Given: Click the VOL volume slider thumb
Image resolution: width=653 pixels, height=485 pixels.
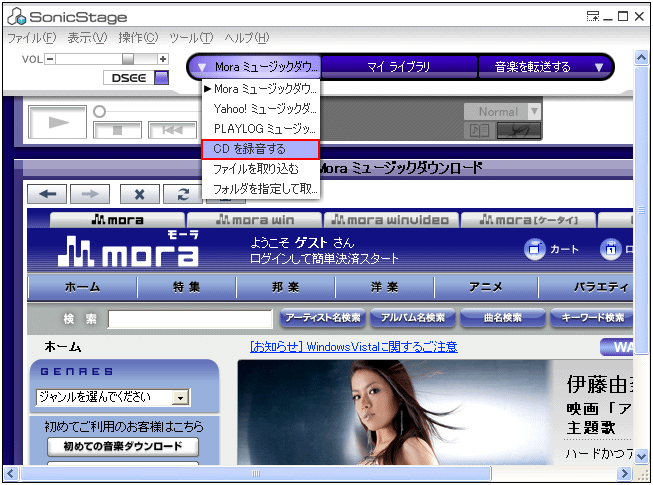Looking at the screenshot, I should [128, 59].
